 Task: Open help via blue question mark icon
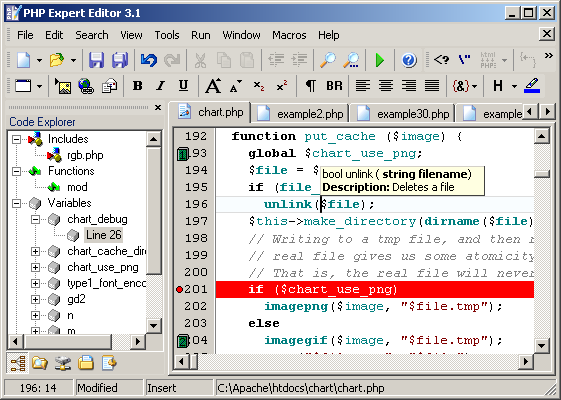[x=409, y=60]
